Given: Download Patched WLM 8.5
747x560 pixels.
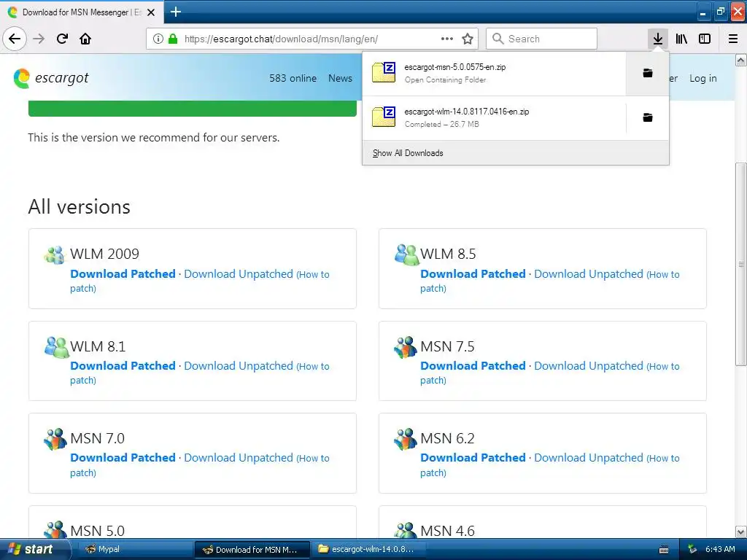Looking at the screenshot, I should point(473,274).
